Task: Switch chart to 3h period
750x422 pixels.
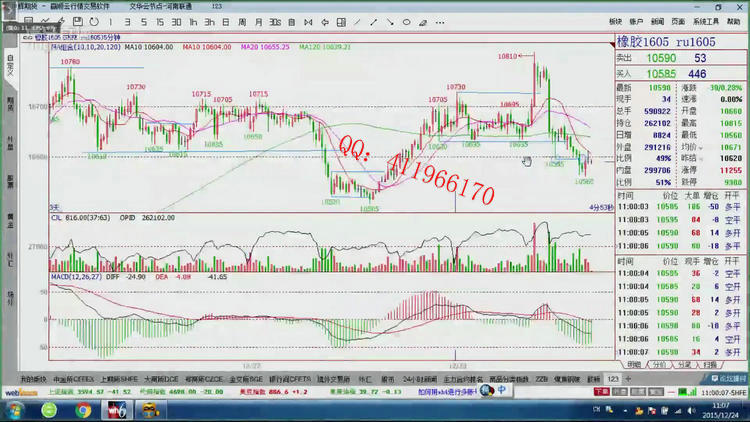Action: click(x=210, y=22)
